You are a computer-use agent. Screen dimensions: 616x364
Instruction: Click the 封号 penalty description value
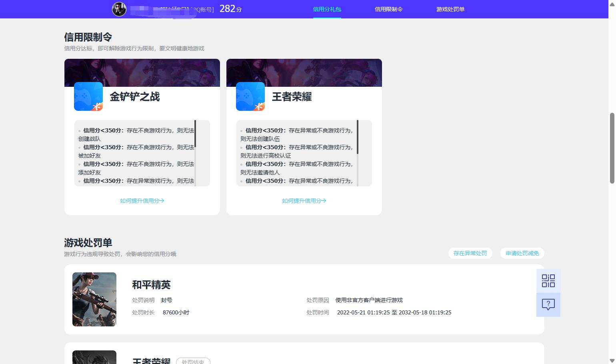167,300
